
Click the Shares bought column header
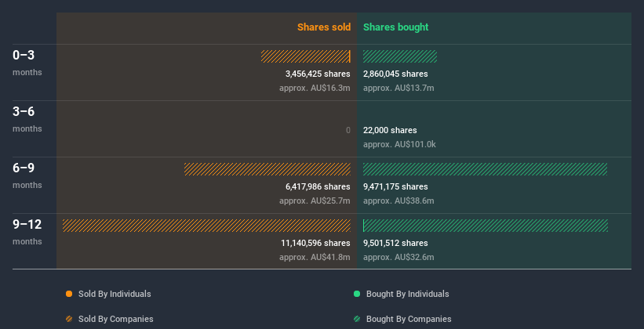(x=396, y=27)
